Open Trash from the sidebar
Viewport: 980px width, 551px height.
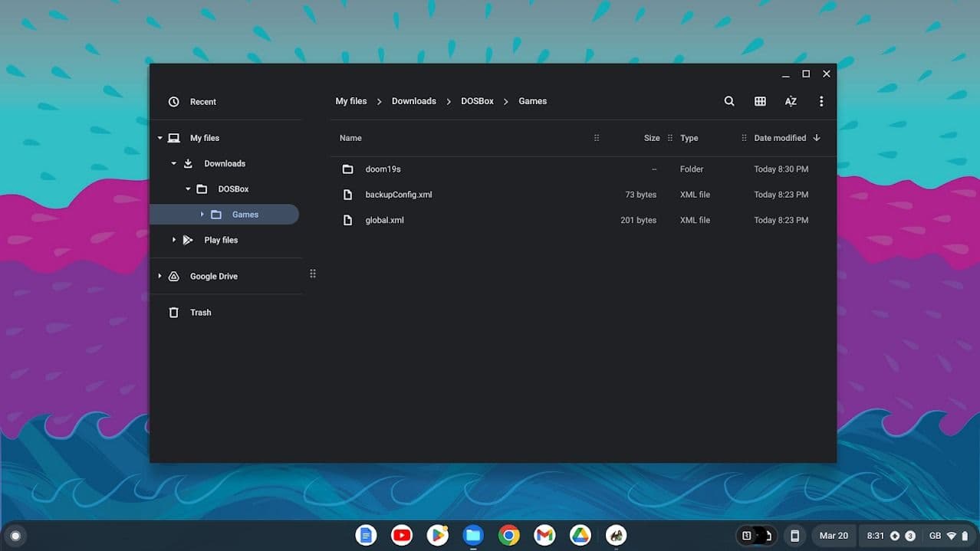click(200, 312)
